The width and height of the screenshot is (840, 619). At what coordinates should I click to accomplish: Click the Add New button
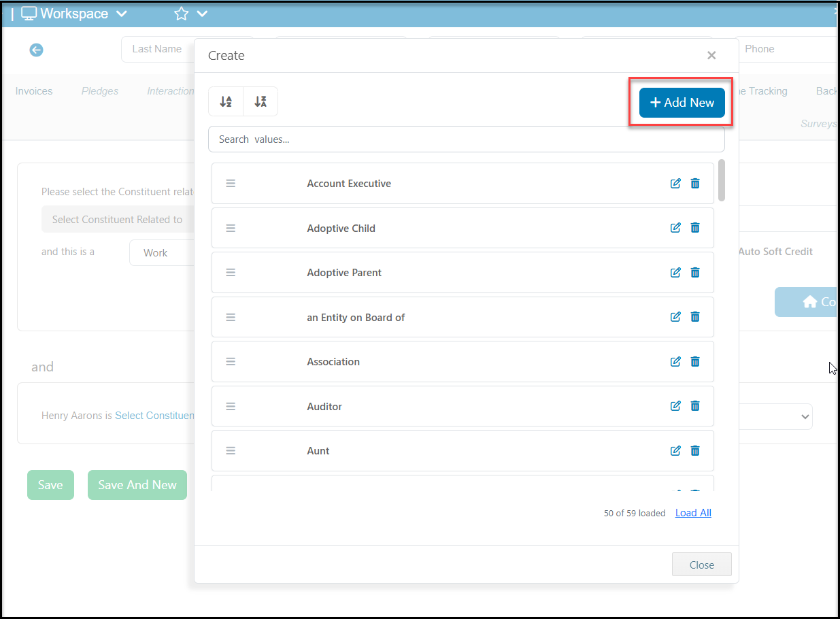click(x=682, y=103)
